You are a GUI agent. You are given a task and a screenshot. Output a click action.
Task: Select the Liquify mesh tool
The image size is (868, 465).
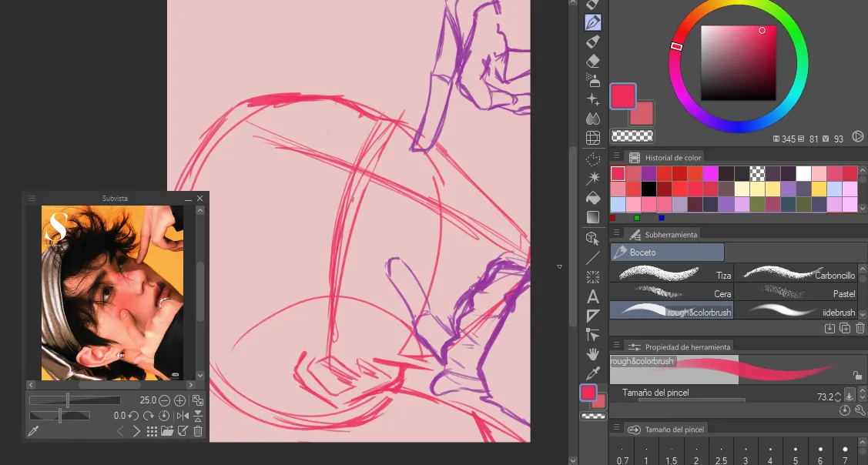tap(593, 138)
